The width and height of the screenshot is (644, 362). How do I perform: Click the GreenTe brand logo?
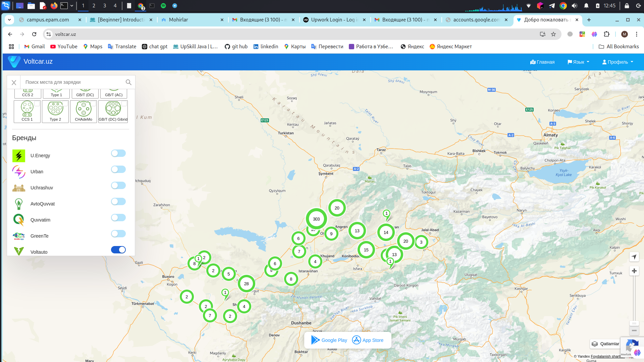click(19, 236)
